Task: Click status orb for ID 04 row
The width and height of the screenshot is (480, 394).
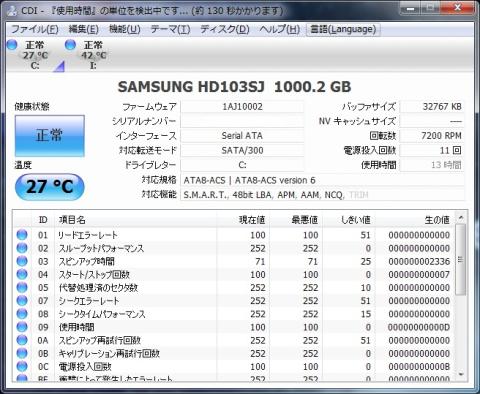Action: [22, 274]
